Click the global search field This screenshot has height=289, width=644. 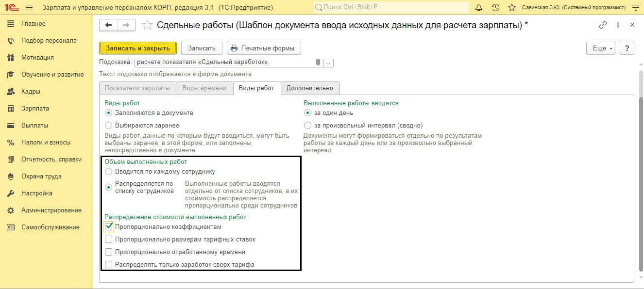point(391,7)
